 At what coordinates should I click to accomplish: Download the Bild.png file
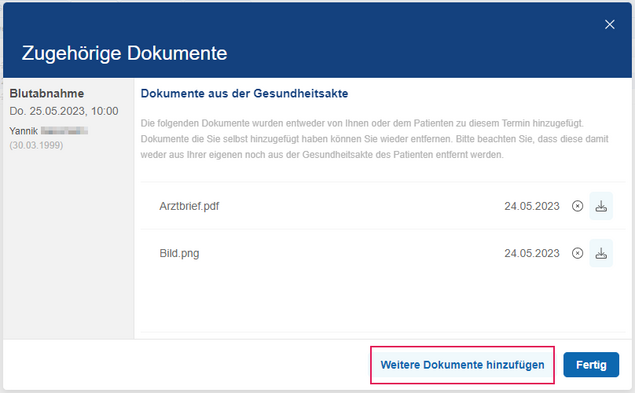601,253
